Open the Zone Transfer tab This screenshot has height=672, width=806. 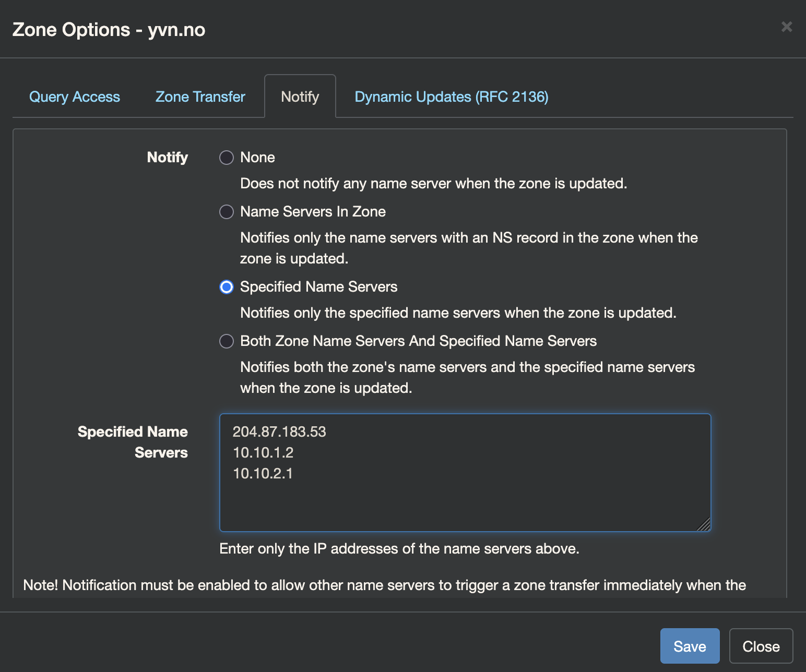[x=199, y=97]
